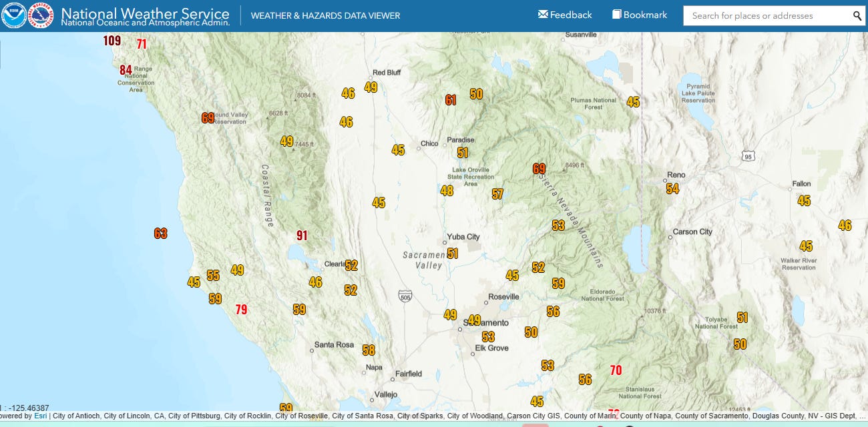Select the 84 temperature reading
Viewport: 868px width, 427px height.
coord(126,69)
